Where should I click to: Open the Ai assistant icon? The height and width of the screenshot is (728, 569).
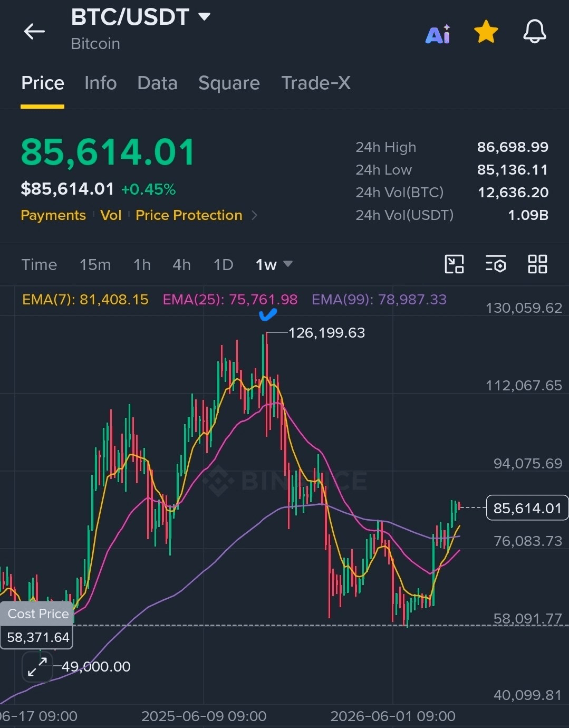tap(438, 34)
